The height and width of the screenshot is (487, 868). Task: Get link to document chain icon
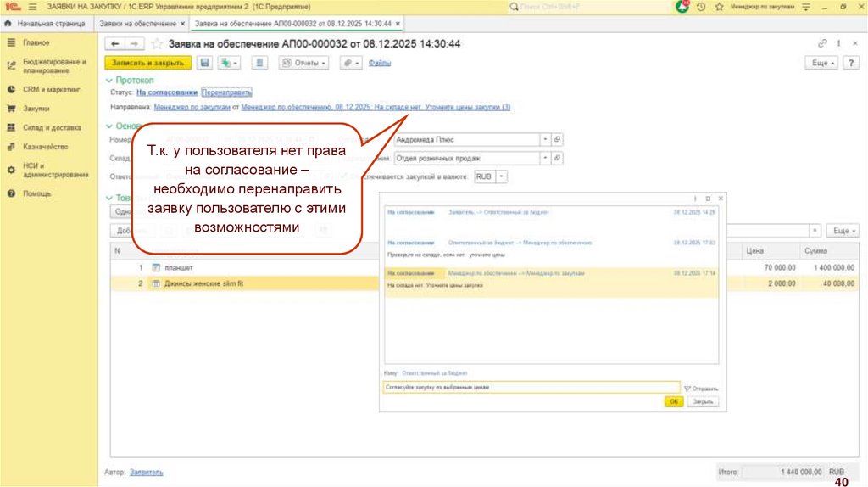point(822,43)
